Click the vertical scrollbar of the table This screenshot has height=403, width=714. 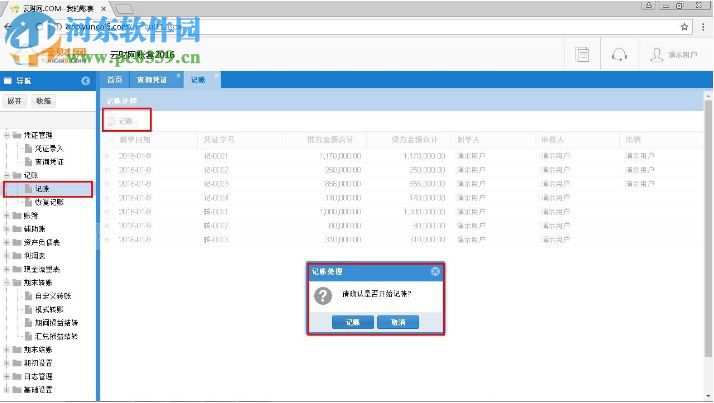708,228
